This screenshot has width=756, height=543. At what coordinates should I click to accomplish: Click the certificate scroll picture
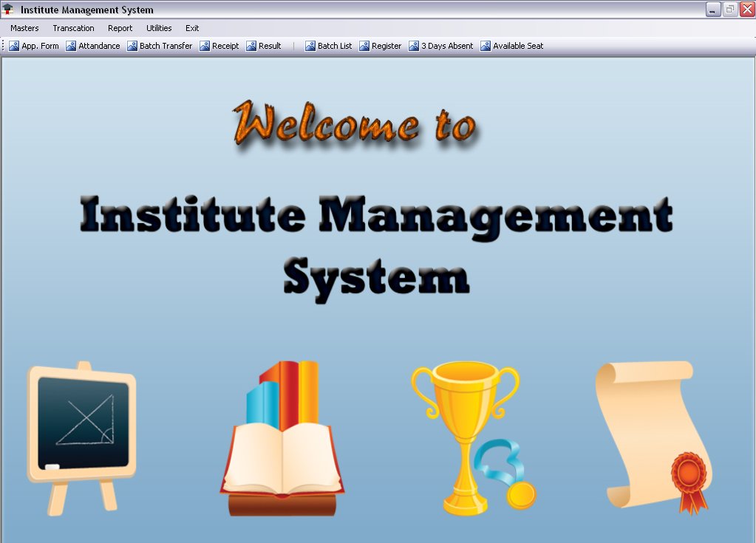(x=653, y=436)
